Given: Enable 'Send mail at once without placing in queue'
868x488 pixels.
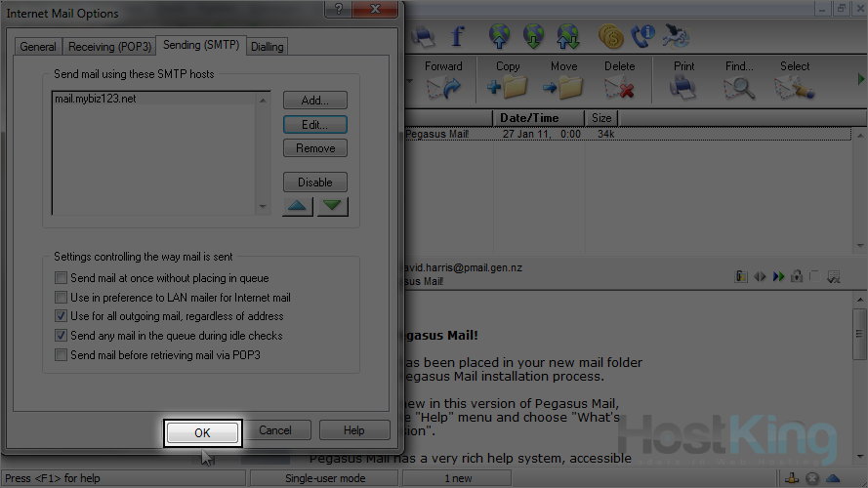Looking at the screenshot, I should (62, 278).
